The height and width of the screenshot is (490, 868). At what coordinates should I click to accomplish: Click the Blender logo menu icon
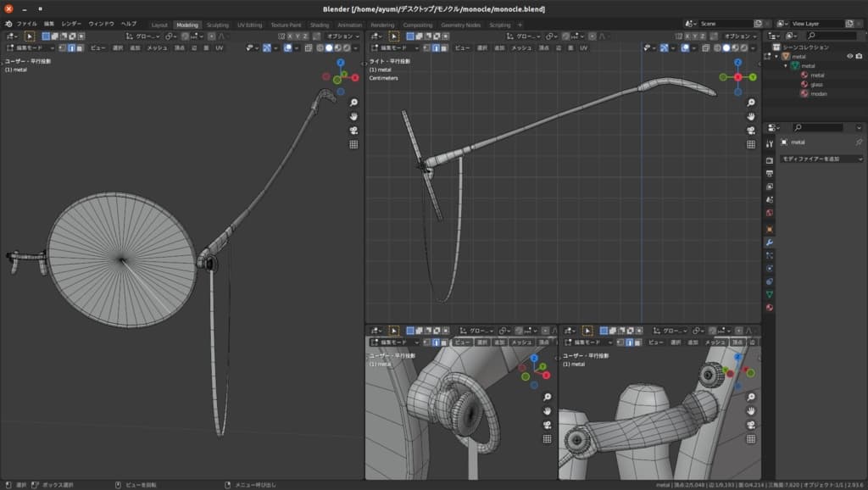click(x=8, y=25)
